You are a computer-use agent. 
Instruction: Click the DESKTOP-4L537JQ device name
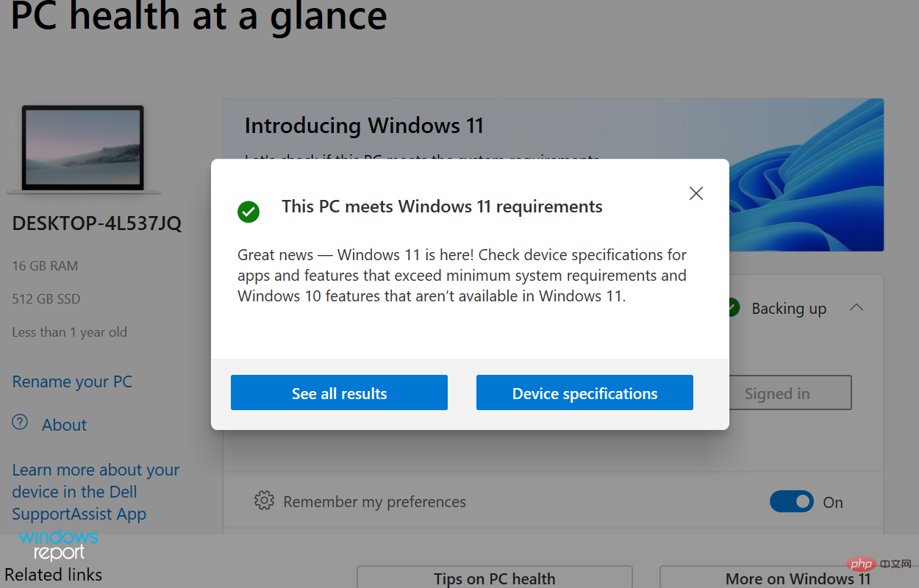(96, 223)
